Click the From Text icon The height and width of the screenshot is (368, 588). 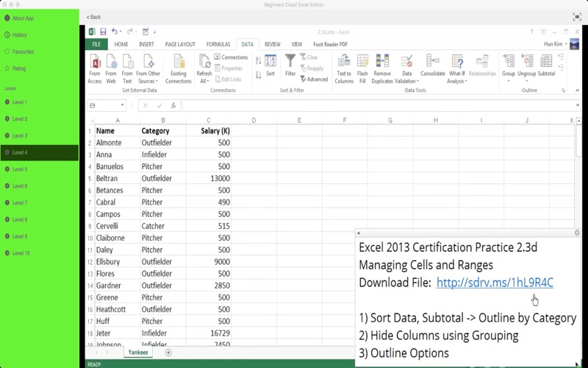coord(127,69)
